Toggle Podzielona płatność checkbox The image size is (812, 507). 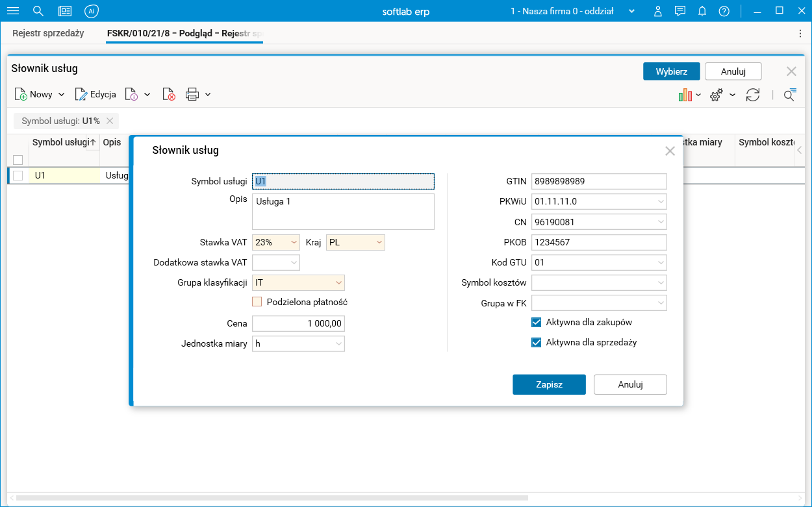click(x=257, y=302)
